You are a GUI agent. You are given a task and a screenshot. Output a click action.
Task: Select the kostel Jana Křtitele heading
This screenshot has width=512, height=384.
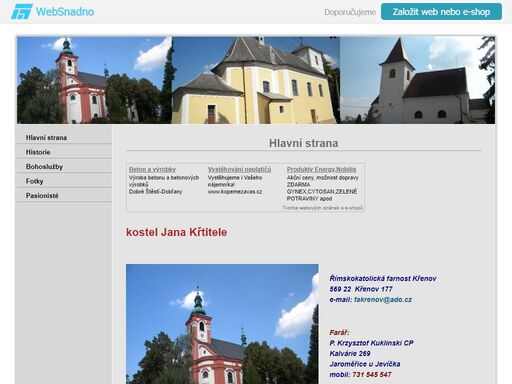click(176, 232)
